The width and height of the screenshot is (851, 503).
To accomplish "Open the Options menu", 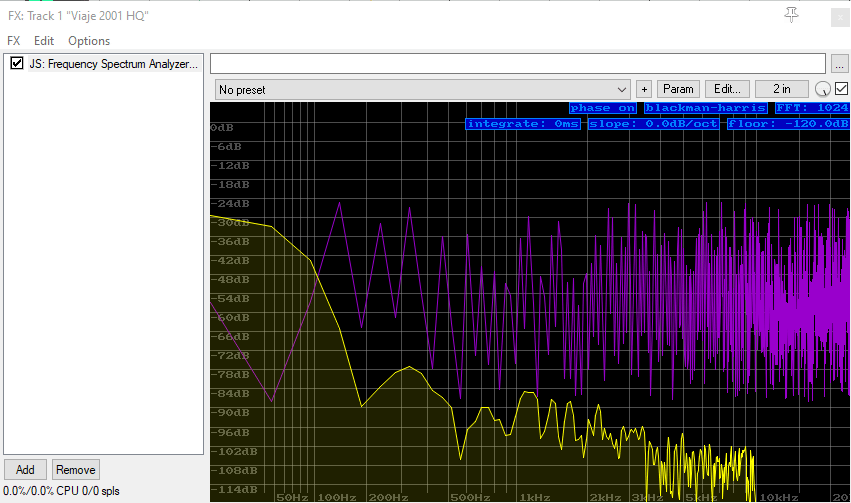I will click(x=89, y=41).
